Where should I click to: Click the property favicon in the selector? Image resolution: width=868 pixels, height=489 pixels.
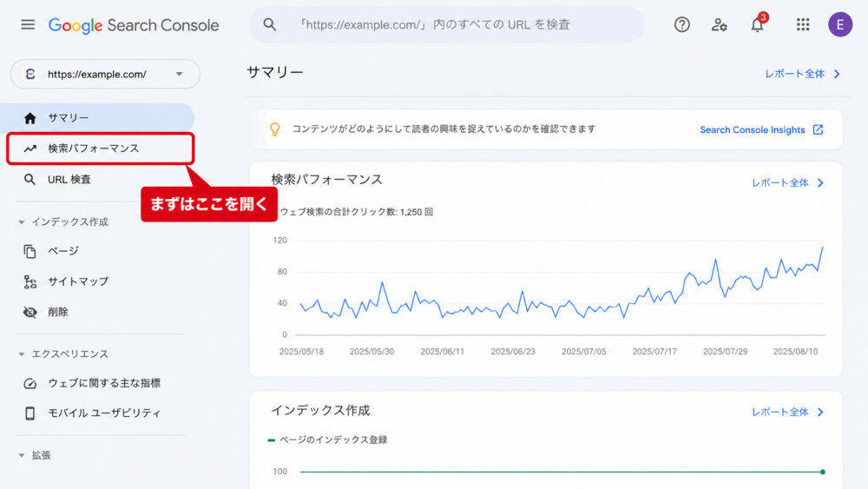coord(30,74)
